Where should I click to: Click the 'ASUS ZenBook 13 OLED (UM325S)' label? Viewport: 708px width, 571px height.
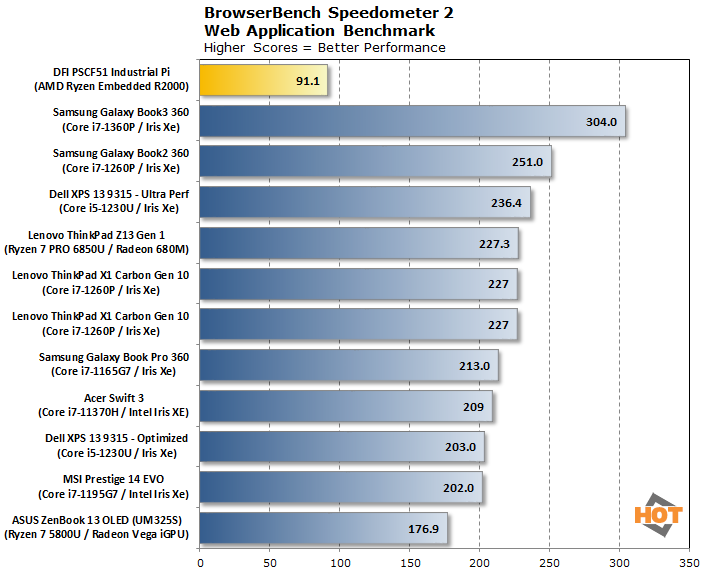(97, 520)
